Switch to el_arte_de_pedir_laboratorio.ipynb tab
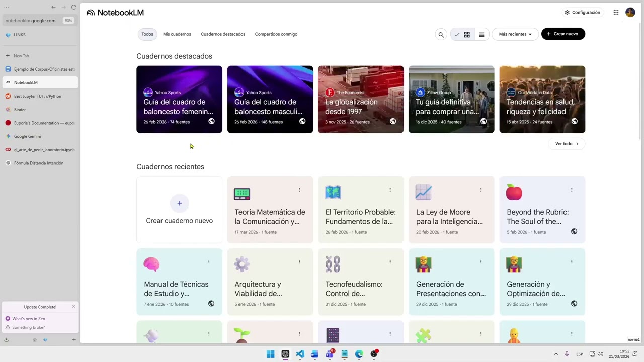Viewport: 644px width, 362px height. [x=40, y=150]
